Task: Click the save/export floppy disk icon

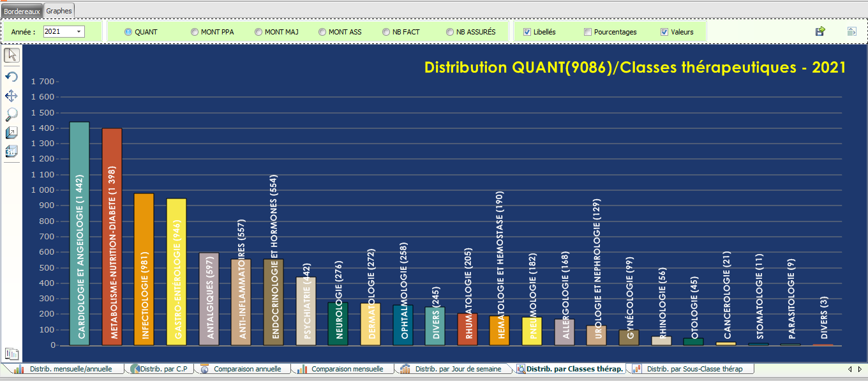Action: click(x=820, y=31)
